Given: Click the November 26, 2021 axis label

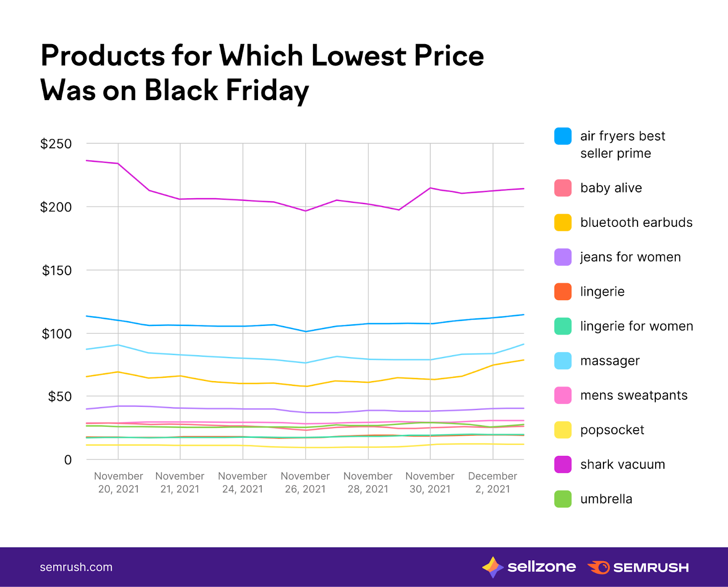Looking at the screenshot, I should coord(305,482).
